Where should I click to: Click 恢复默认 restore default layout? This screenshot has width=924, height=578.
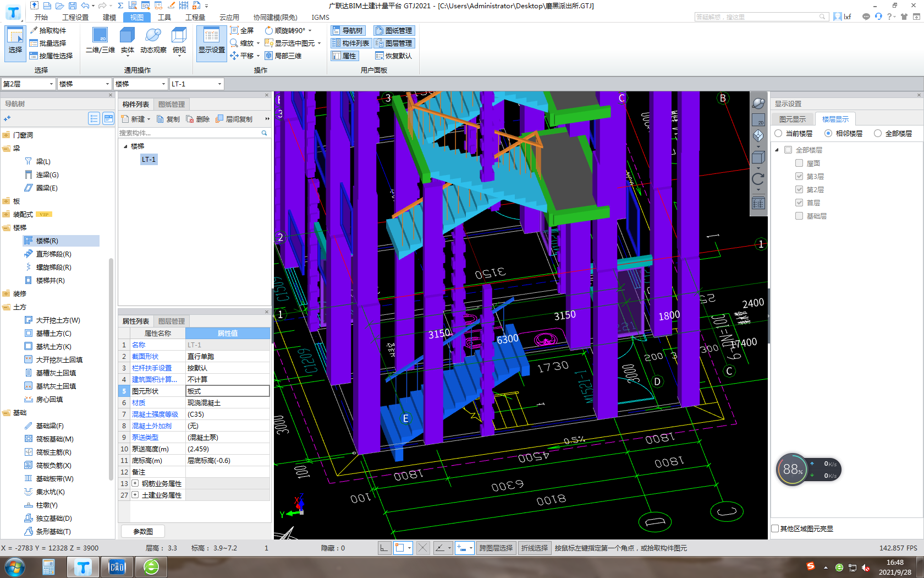click(x=393, y=56)
